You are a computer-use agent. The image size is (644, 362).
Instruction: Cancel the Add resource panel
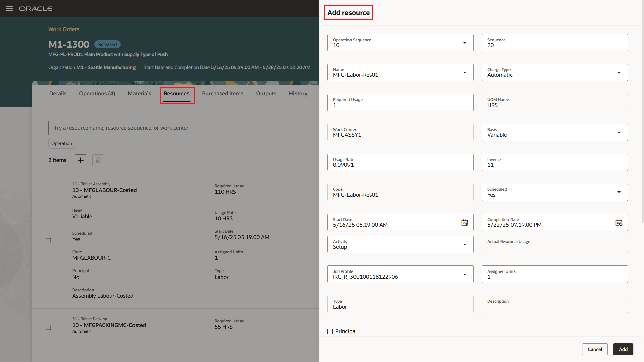(x=595, y=349)
